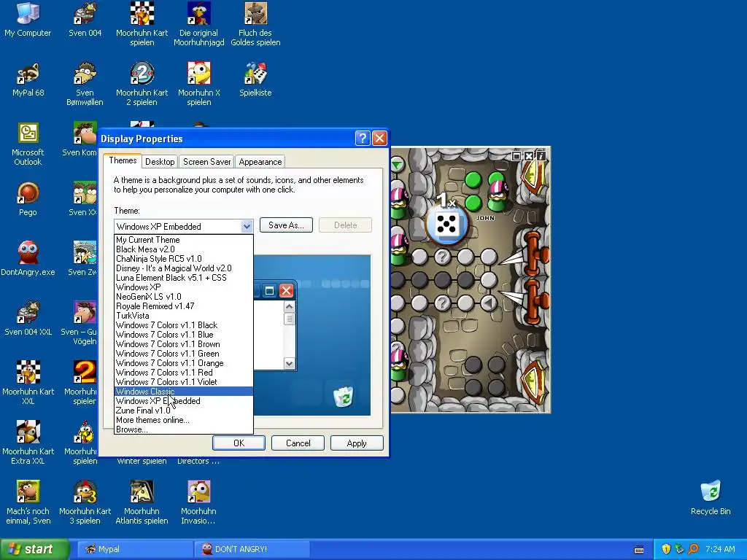Viewport: 747px width, 560px height.
Task: Open Moorhuhn Kart Extra XXL icon
Action: point(28,443)
